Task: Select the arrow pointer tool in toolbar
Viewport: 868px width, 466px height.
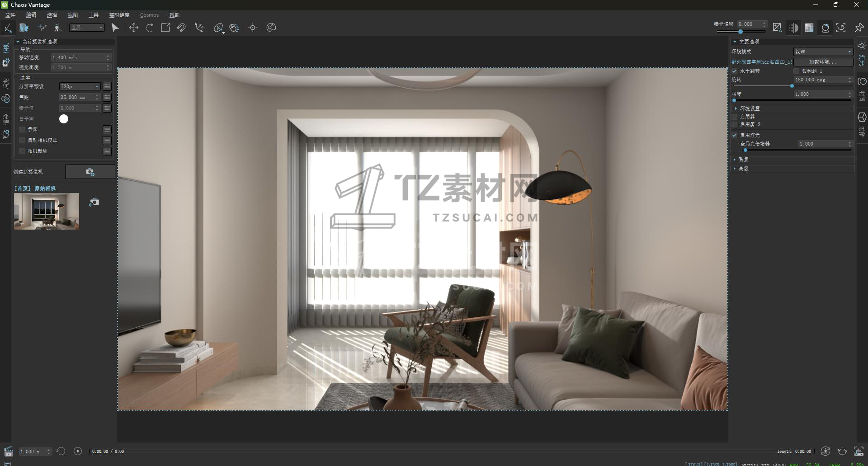Action: pos(115,28)
